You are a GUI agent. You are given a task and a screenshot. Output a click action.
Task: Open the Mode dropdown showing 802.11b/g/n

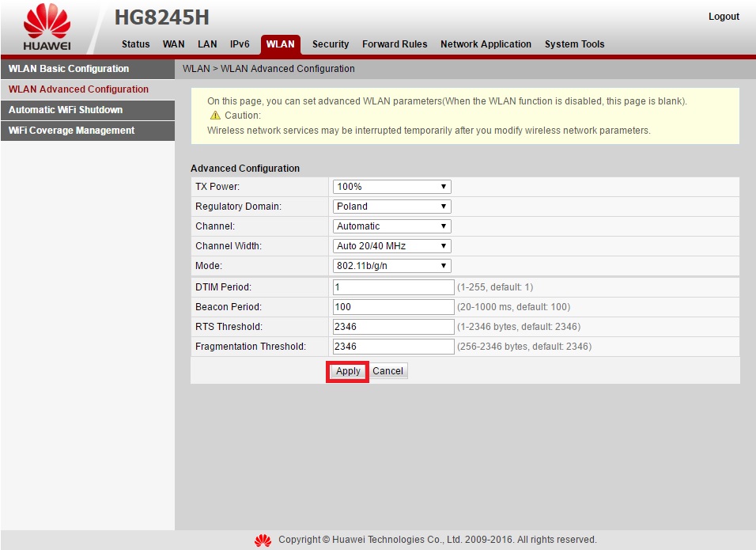(x=391, y=266)
